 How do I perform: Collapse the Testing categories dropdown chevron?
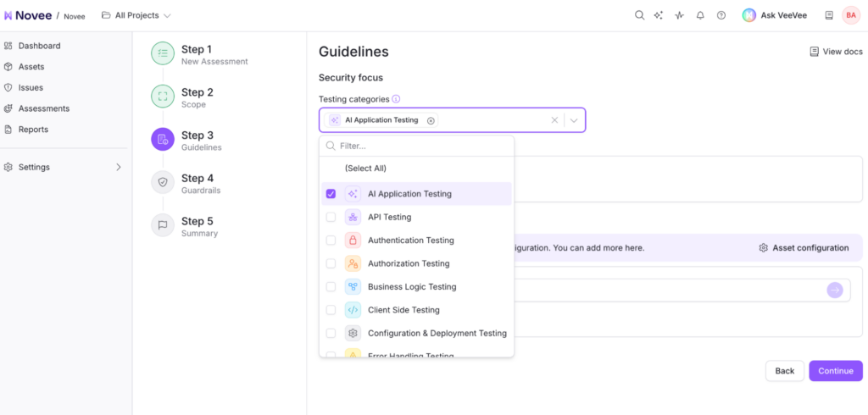(x=574, y=120)
